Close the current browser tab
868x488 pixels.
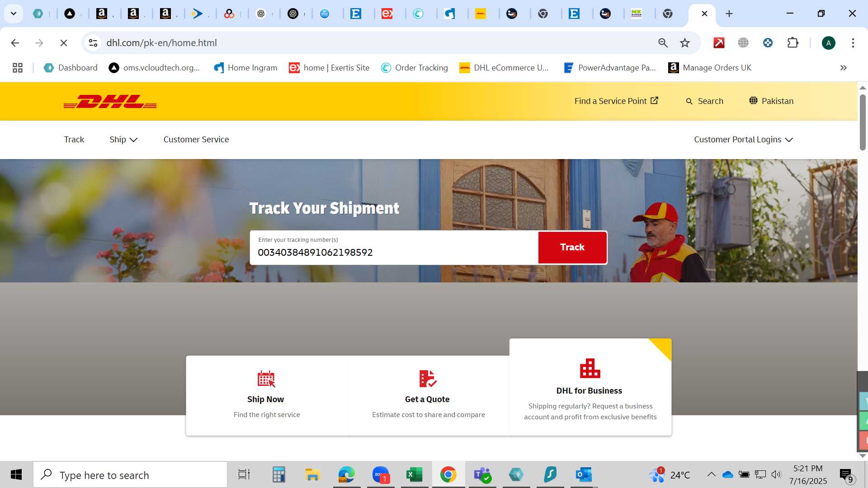click(704, 14)
